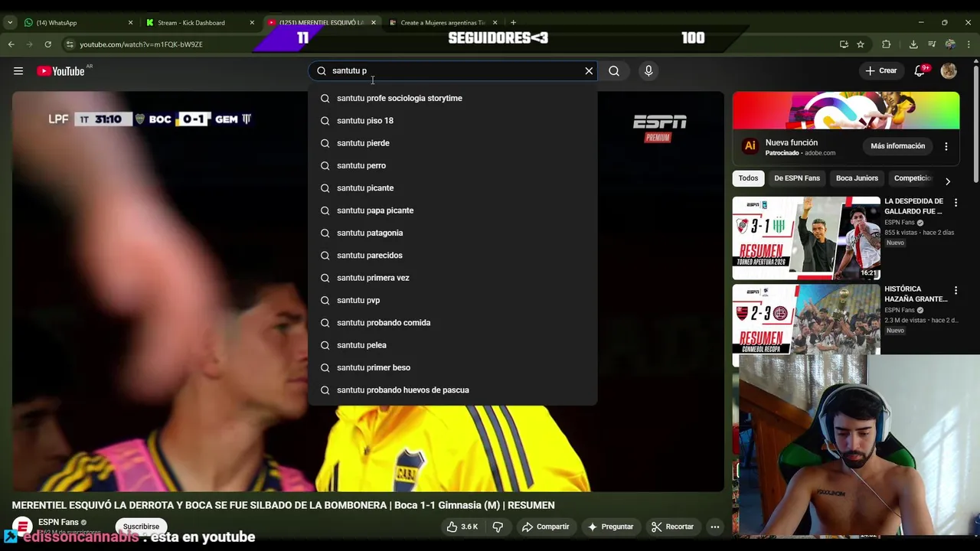This screenshot has height=551, width=980.
Task: Open LA DESPEDIDA DE GALLARDO video title
Action: click(914, 206)
